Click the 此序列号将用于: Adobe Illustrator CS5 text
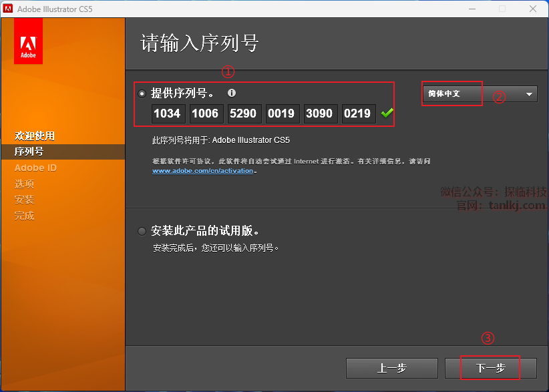The height and width of the screenshot is (392, 549). pyautogui.click(x=221, y=140)
